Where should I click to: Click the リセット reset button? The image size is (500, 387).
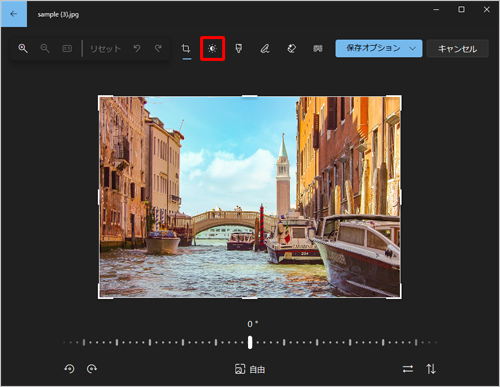pos(105,49)
